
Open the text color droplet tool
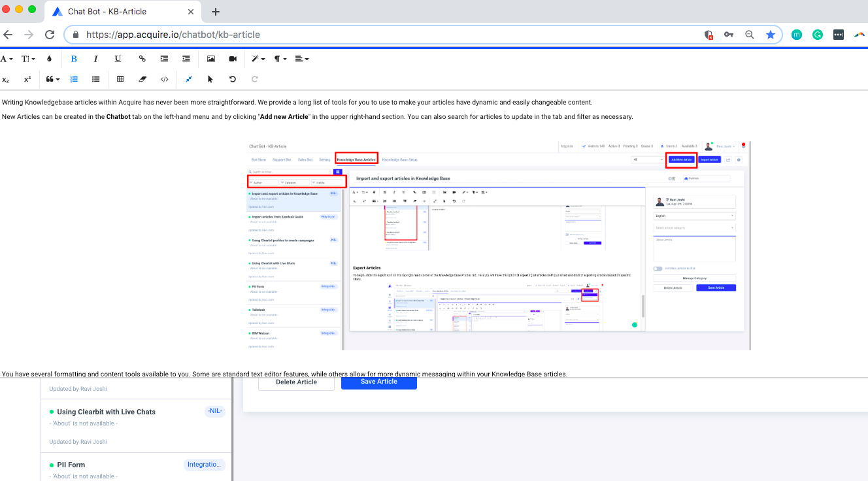coord(49,59)
